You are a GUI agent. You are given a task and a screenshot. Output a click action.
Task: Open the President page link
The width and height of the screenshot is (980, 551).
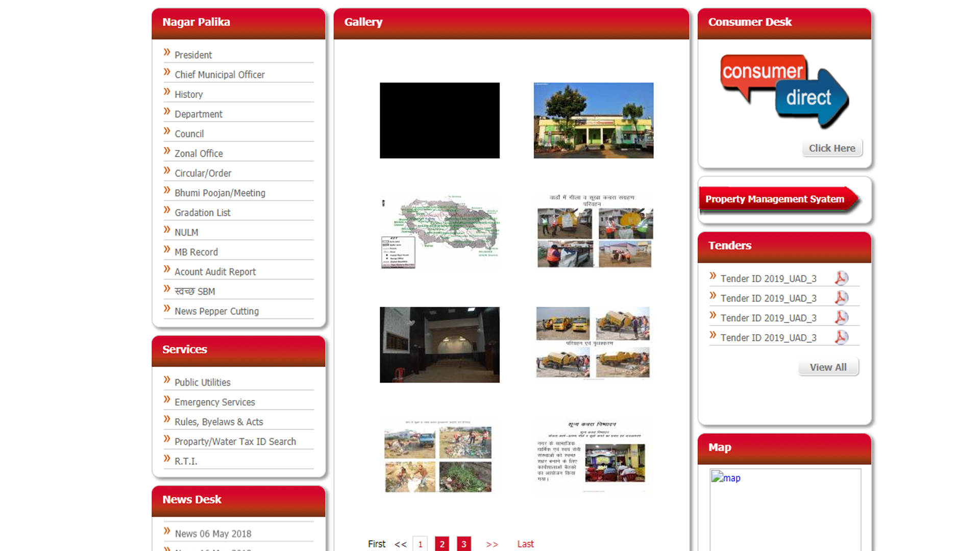pyautogui.click(x=193, y=55)
